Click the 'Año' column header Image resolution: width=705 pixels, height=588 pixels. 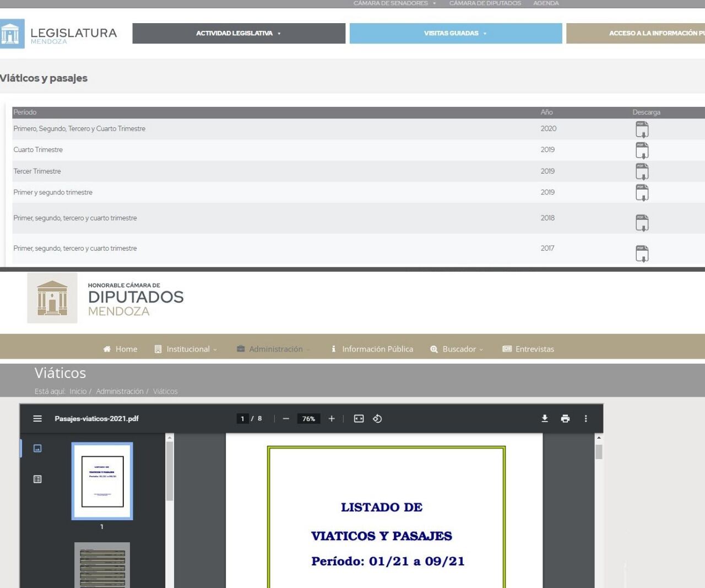[546, 112]
